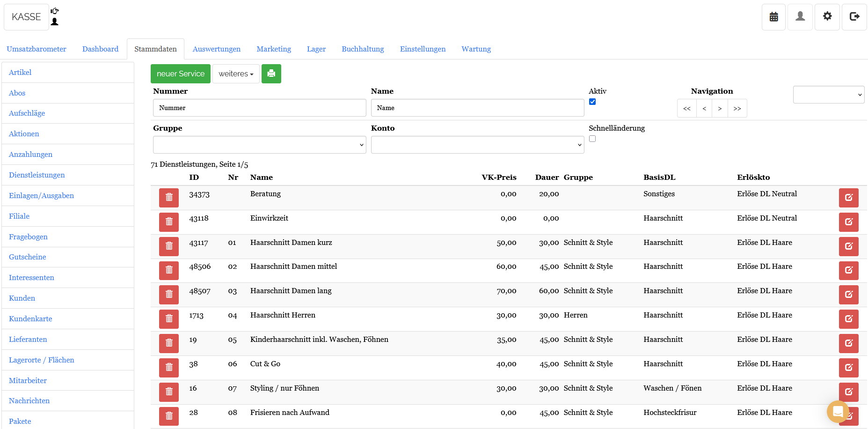This screenshot has width=868, height=429.
Task: Delete the Beratung service row
Action: pyautogui.click(x=169, y=198)
